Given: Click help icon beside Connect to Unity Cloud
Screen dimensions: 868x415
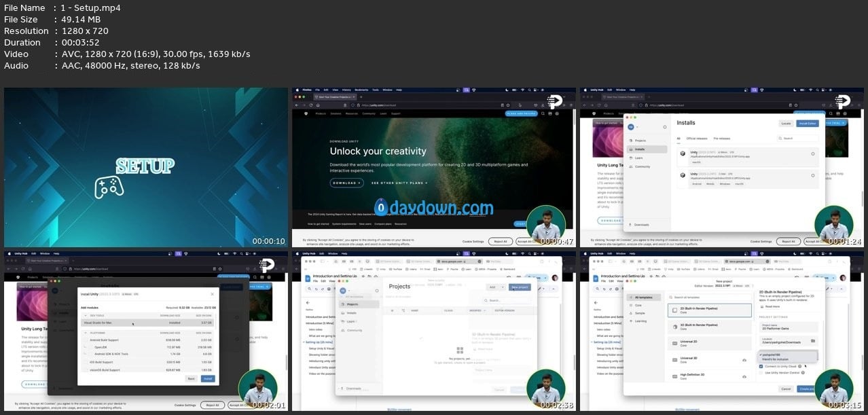Looking at the screenshot, I should point(800,366).
